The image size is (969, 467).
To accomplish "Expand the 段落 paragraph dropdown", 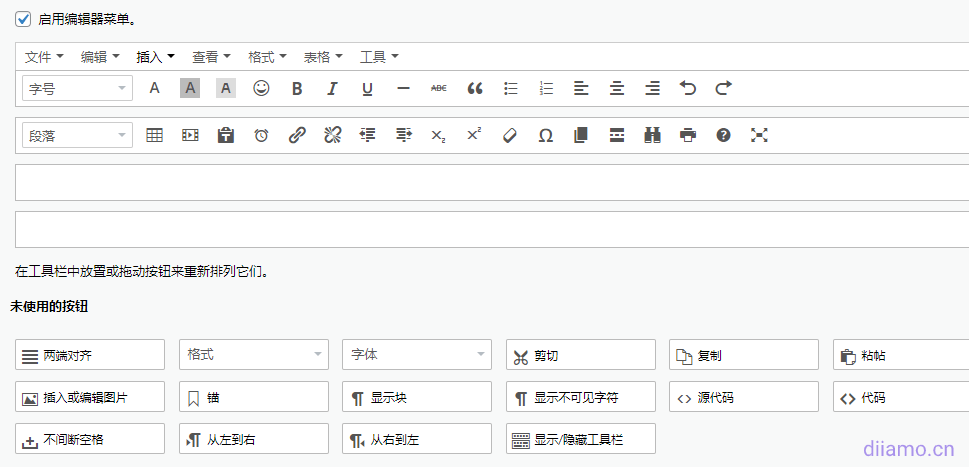I will (77, 135).
